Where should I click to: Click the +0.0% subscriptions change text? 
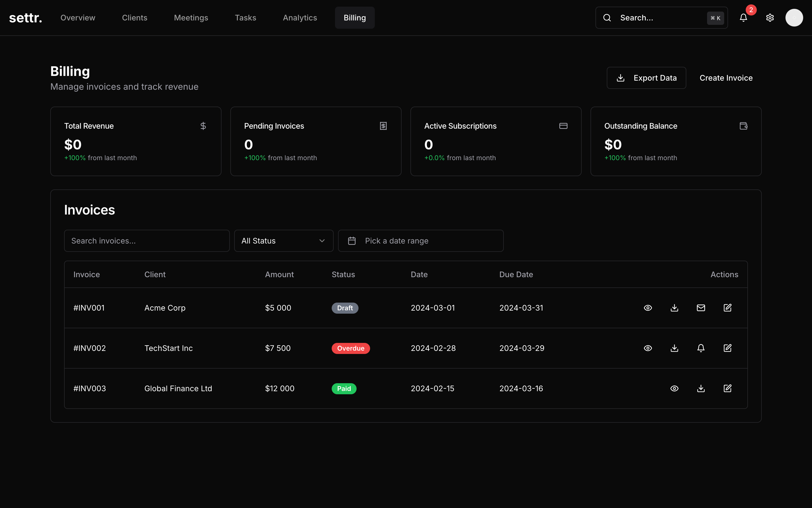pyautogui.click(x=434, y=158)
